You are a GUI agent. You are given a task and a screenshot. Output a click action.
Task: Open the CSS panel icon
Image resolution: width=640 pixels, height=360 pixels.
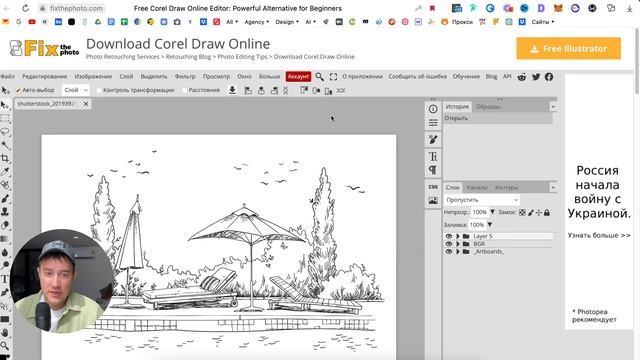point(433,187)
